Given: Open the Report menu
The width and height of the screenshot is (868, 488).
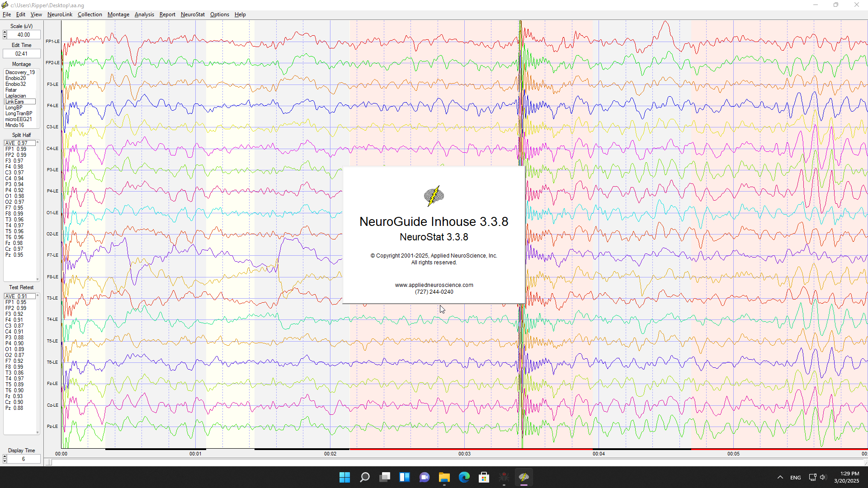Looking at the screenshot, I should [167, 14].
